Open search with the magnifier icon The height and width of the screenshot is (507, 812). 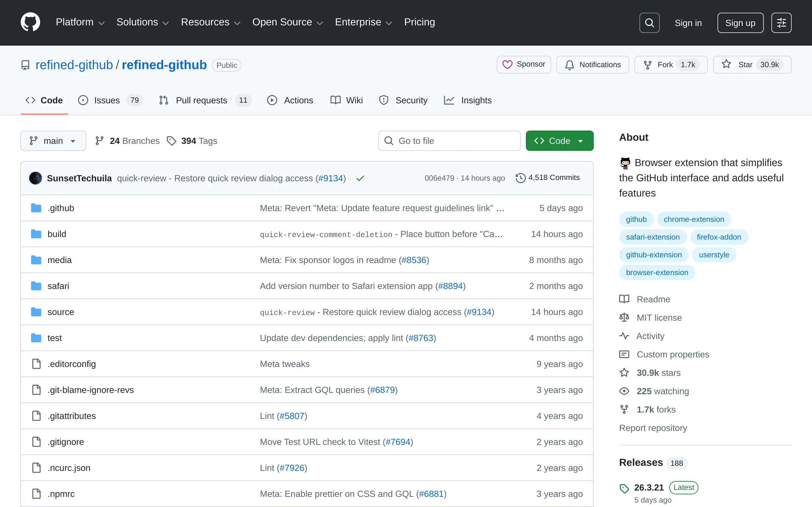click(x=649, y=23)
